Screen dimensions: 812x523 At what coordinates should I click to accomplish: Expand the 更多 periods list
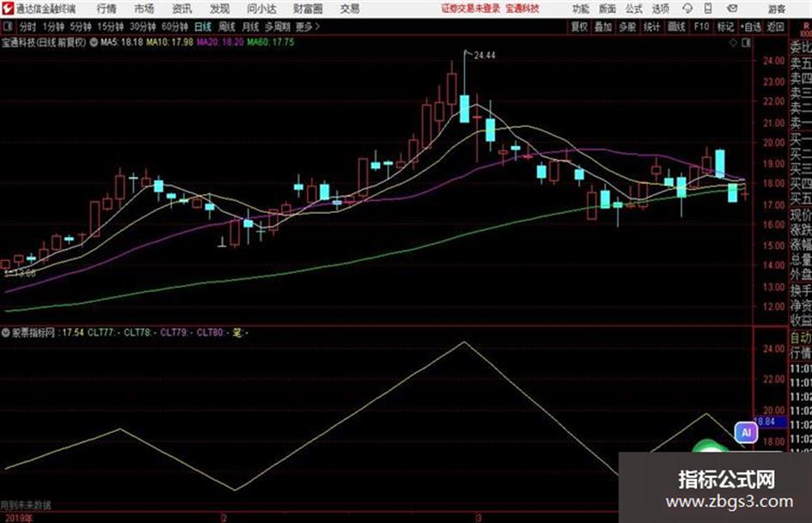point(308,27)
